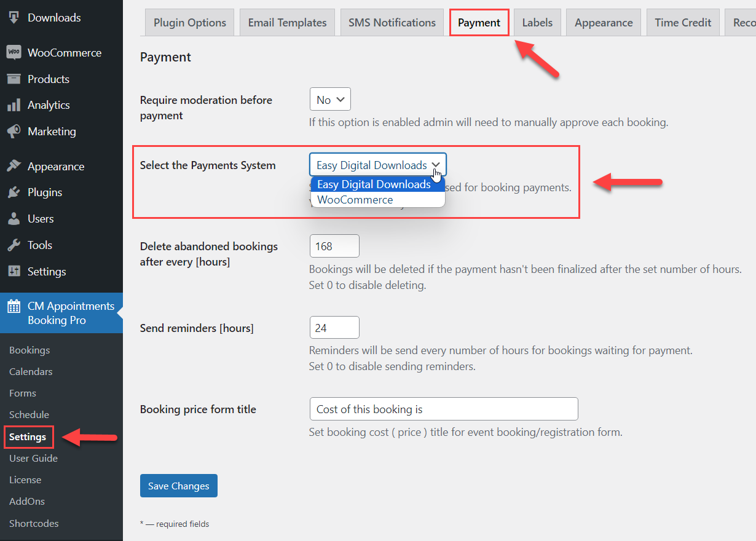
Task: Toggle the Payments System select box
Action: [378, 165]
